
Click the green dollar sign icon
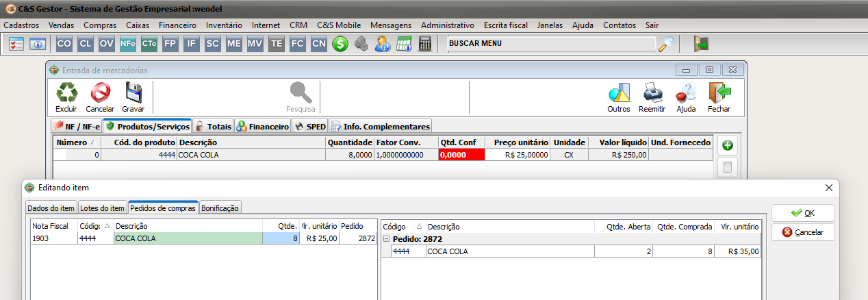pyautogui.click(x=340, y=44)
